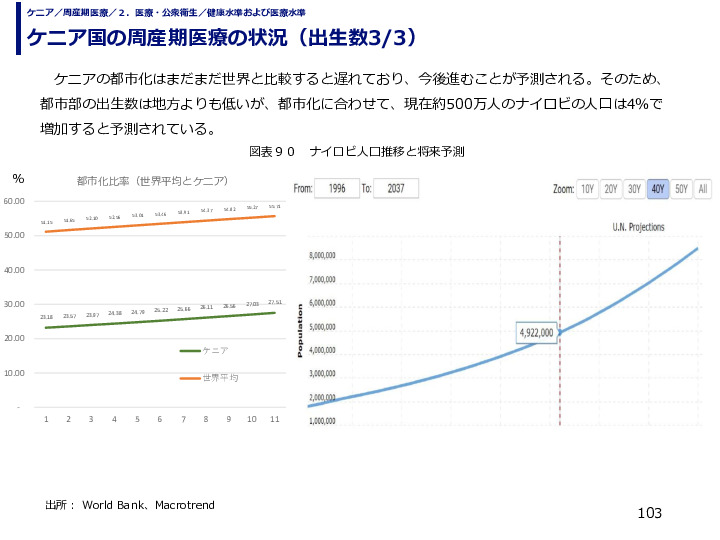Click the breadcrumb line ケニア／周産期医療／２．医療・公衆衛生
720x540 pixels.
click(x=166, y=13)
